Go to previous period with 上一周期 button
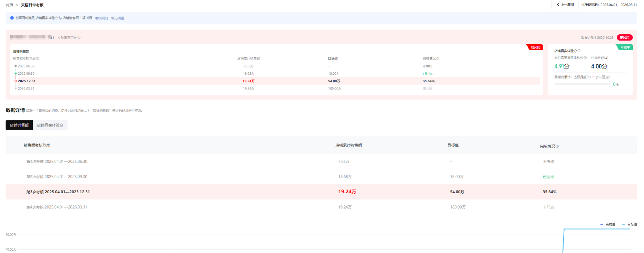Screen dimensions: 644x253 (565, 5)
